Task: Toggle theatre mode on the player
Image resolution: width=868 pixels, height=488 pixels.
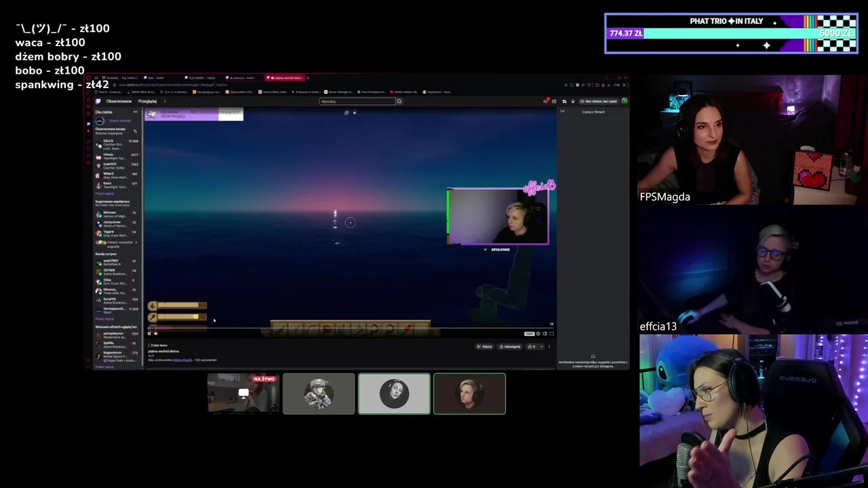Action: click(545, 333)
